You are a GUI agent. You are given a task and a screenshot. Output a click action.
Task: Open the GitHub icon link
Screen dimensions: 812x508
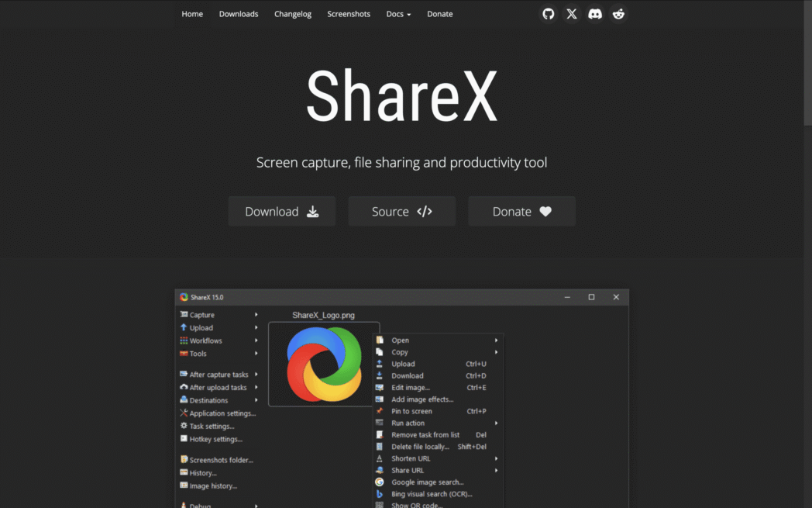pos(549,14)
